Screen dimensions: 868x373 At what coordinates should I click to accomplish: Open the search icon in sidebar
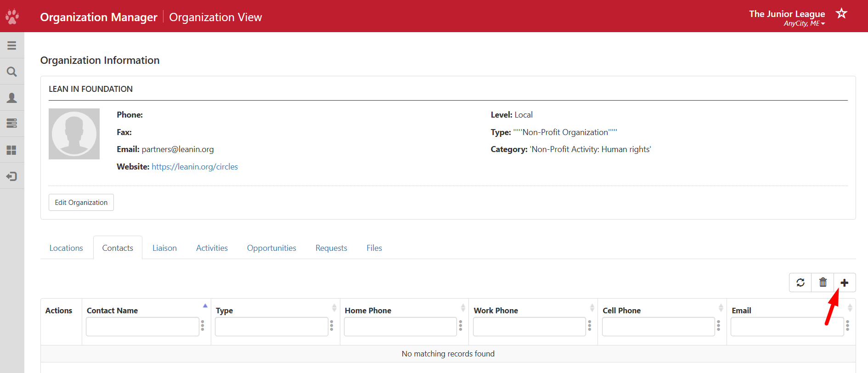point(12,72)
